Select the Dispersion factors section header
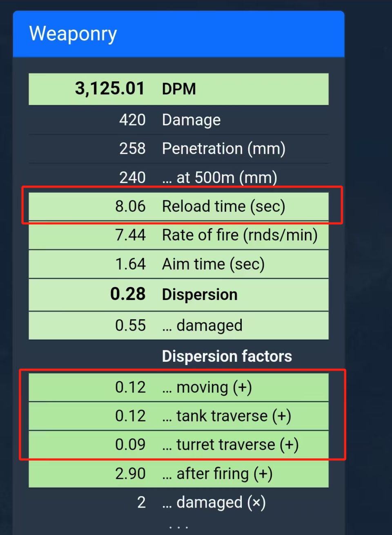This screenshot has width=392, height=535. pos(227,356)
